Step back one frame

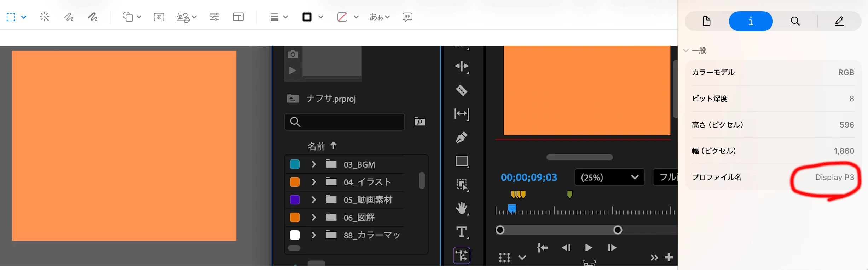(566, 248)
